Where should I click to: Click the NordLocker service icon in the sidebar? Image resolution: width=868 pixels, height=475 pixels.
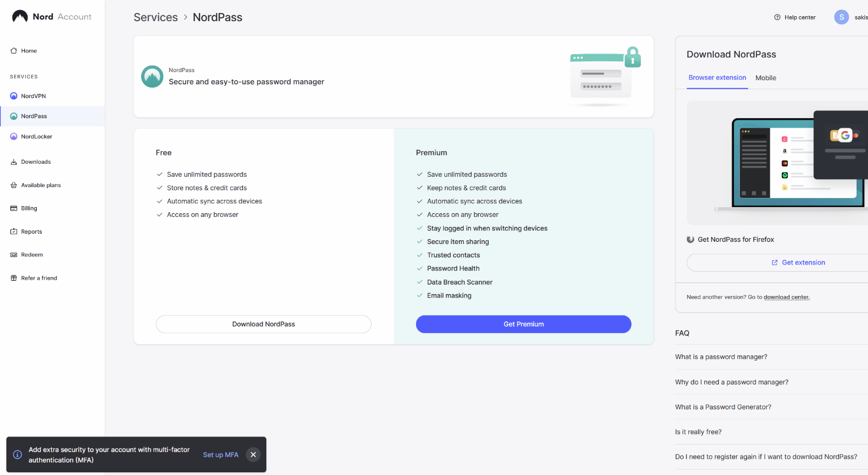14,137
